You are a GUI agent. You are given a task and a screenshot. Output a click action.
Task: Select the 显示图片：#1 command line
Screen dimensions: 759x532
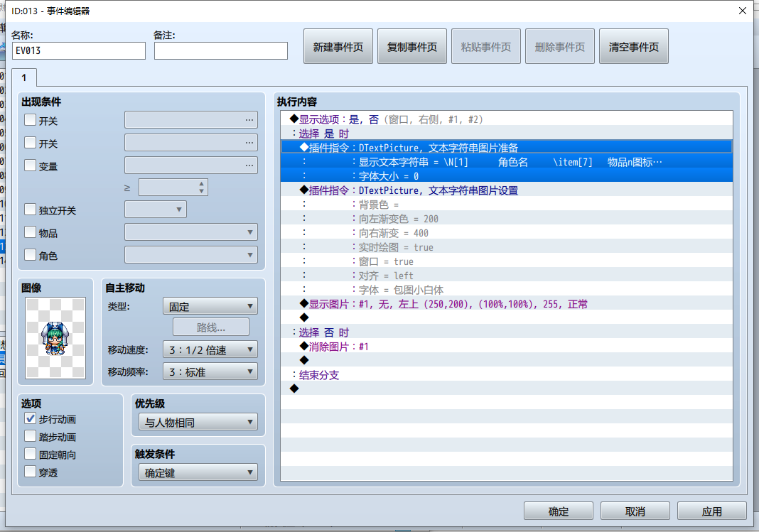coord(507,304)
